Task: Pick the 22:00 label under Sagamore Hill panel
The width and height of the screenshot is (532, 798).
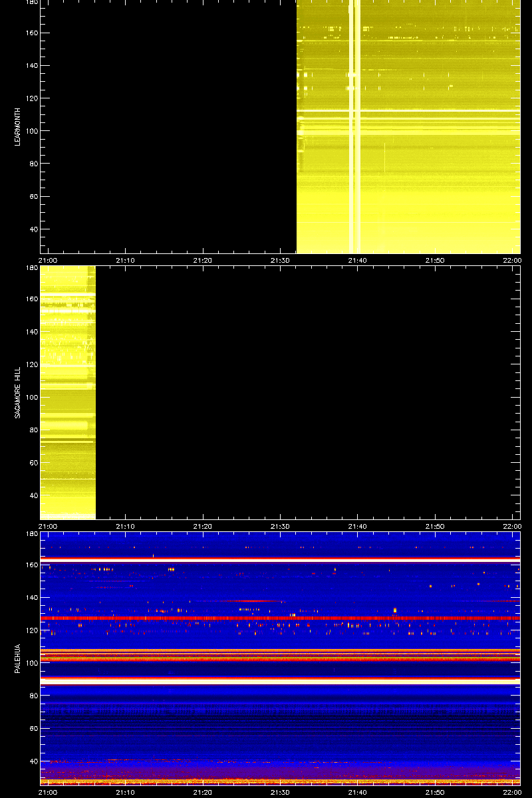Action: [x=512, y=526]
